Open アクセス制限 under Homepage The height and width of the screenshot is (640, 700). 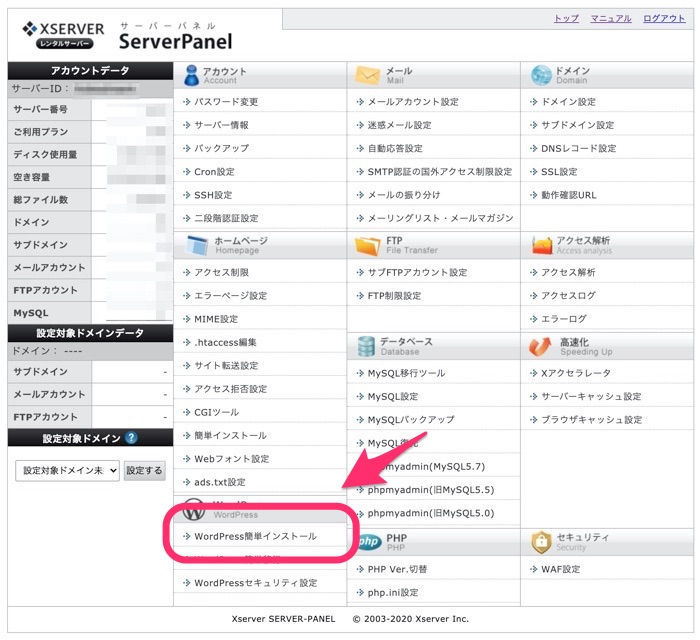(221, 272)
